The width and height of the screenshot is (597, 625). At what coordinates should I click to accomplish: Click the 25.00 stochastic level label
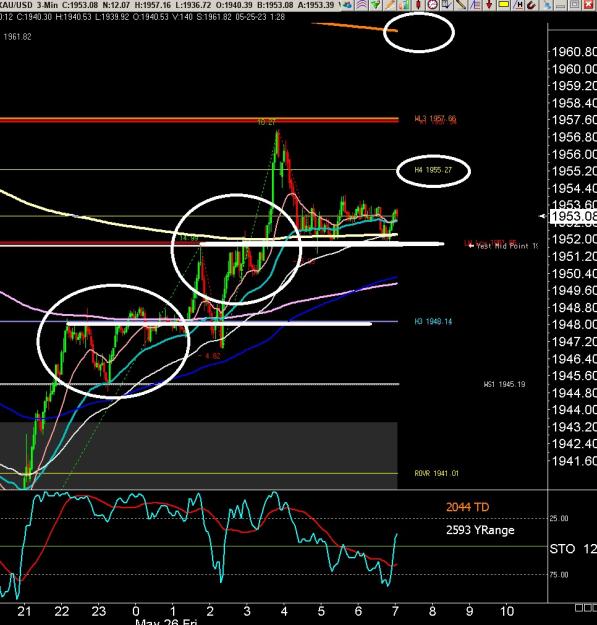(559, 518)
